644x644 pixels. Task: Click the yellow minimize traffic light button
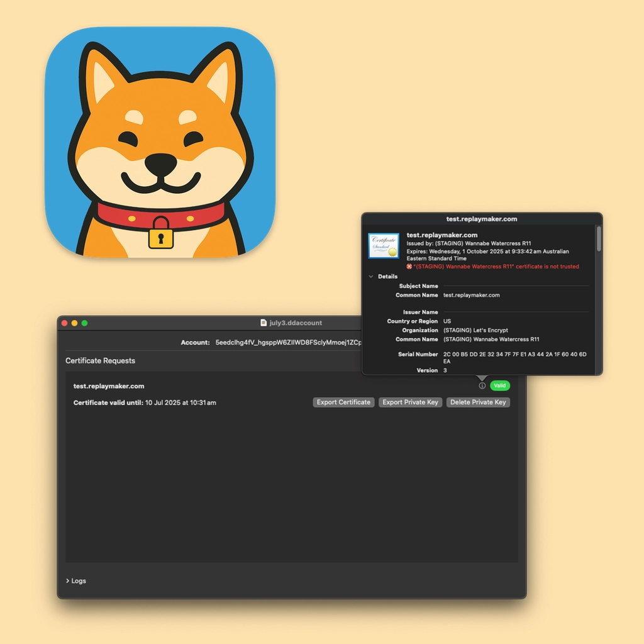74,321
